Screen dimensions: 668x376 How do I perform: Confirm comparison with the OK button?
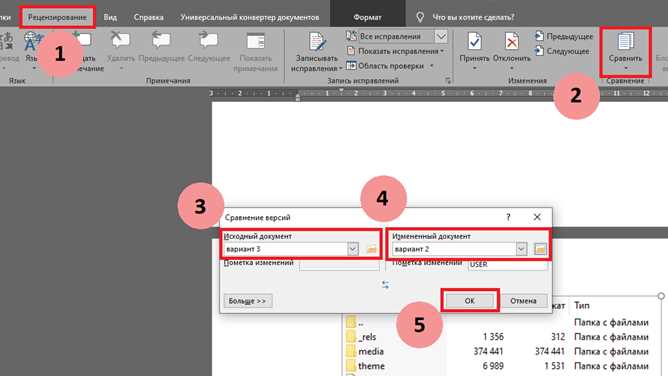tap(469, 301)
